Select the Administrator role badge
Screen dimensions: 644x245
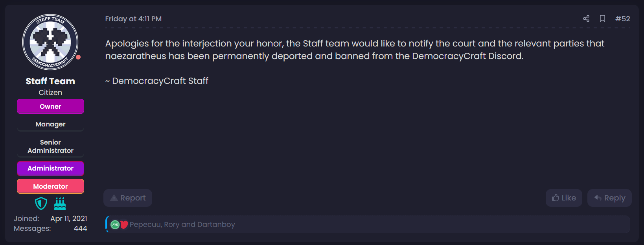50,168
